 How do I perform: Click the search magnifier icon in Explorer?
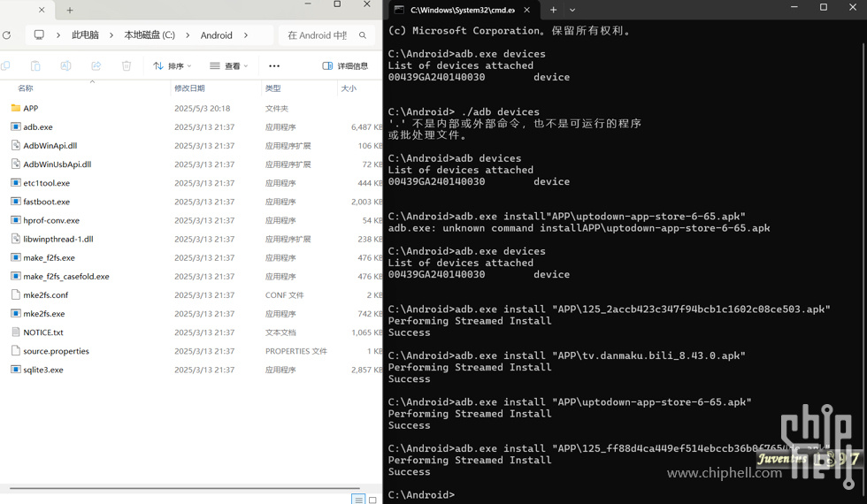[x=363, y=35]
